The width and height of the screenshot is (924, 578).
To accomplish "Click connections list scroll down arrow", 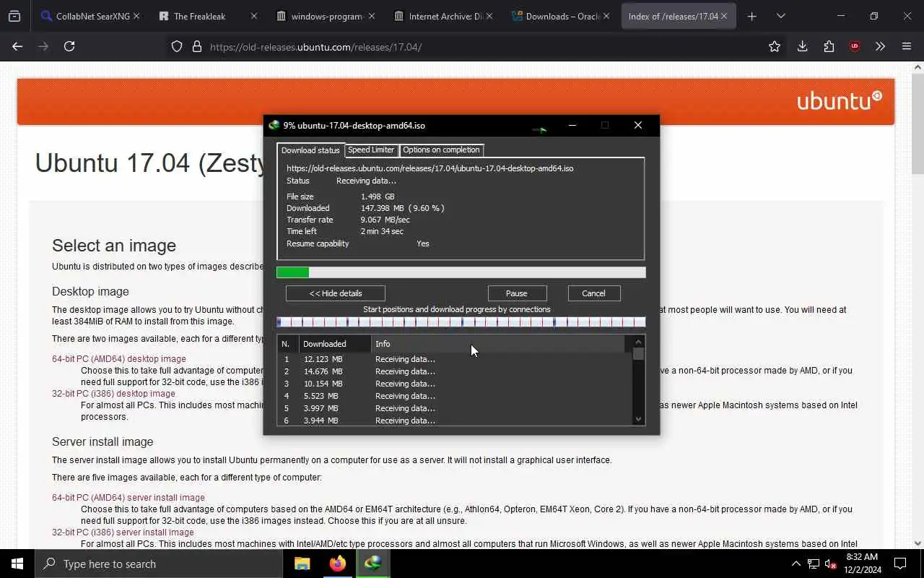I will click(x=638, y=419).
